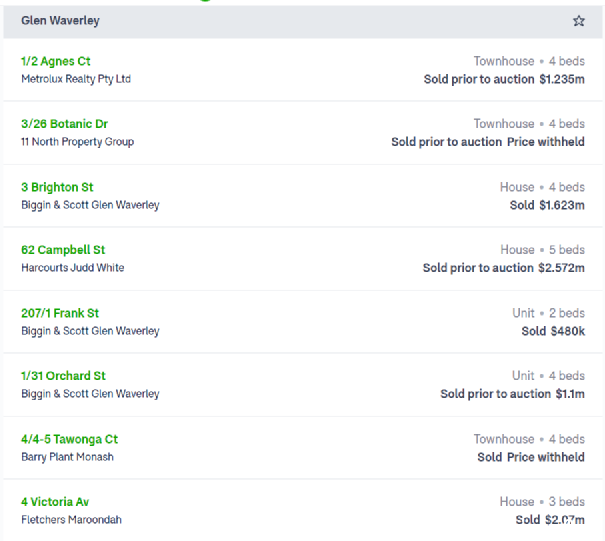
Task: Open the 4/4-5 Tawonga Ct listing
Action: click(69, 439)
